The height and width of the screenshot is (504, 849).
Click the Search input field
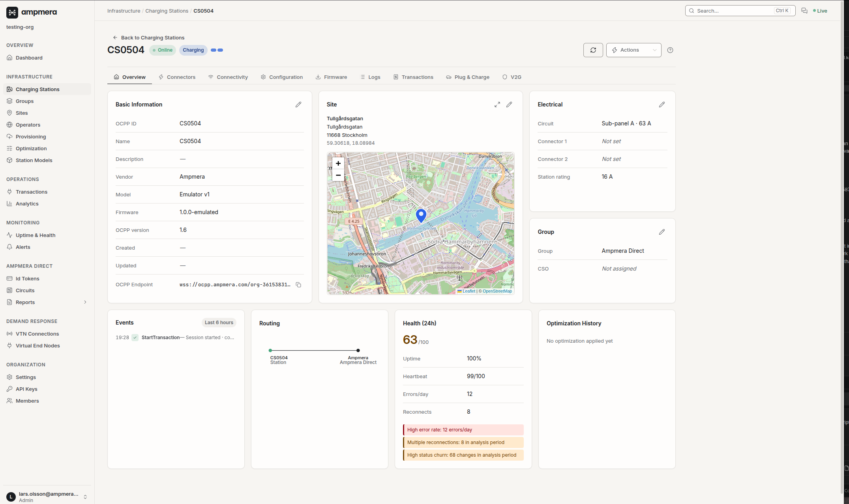740,11
